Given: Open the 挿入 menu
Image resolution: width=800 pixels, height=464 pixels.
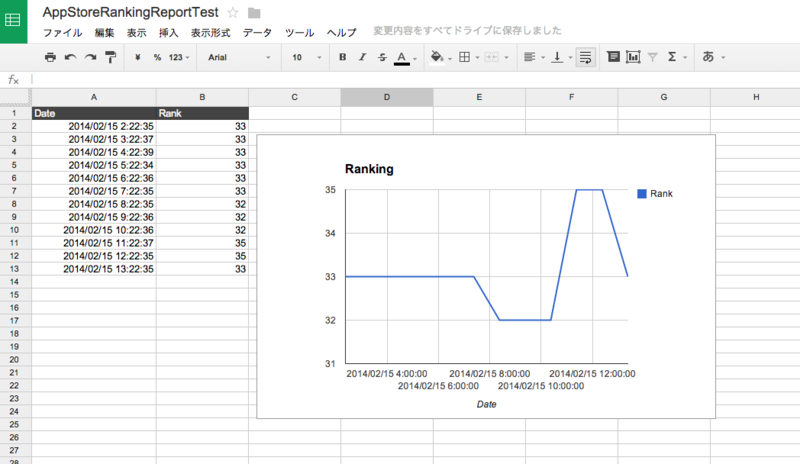Looking at the screenshot, I should click(168, 33).
